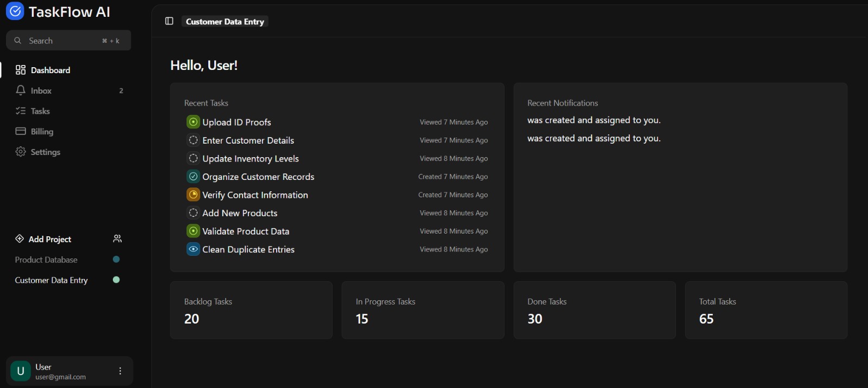Viewport: 868px width, 388px height.
Task: Open the Inbox page
Action: click(41, 91)
